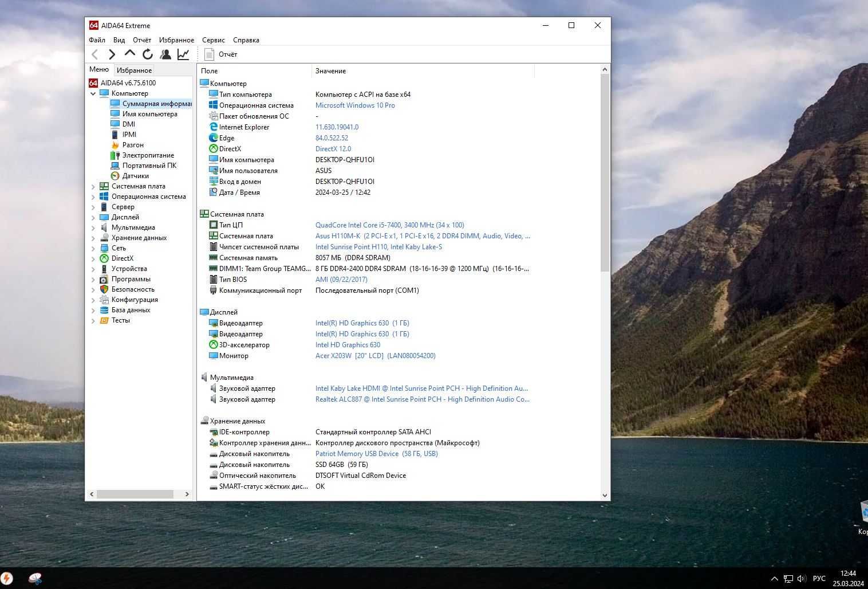Go forward with the right arrow toolbar icon
Image resolution: width=868 pixels, height=589 pixels.
pos(112,54)
